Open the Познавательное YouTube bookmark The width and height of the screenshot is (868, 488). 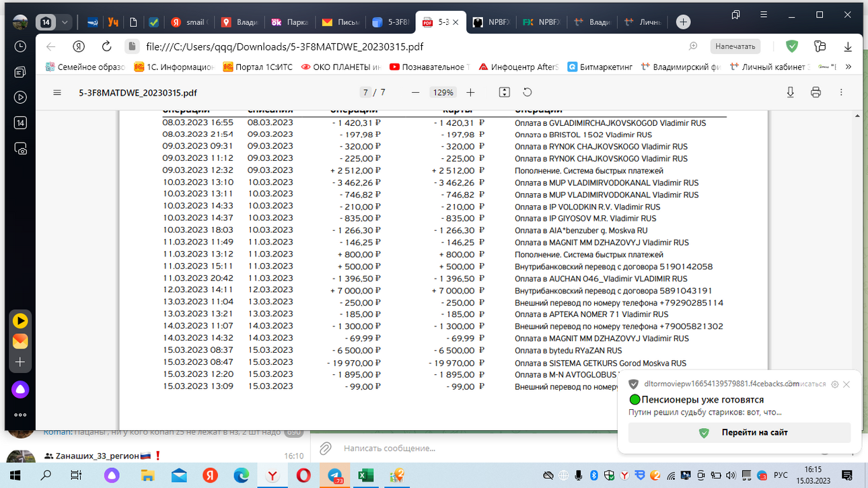point(430,67)
